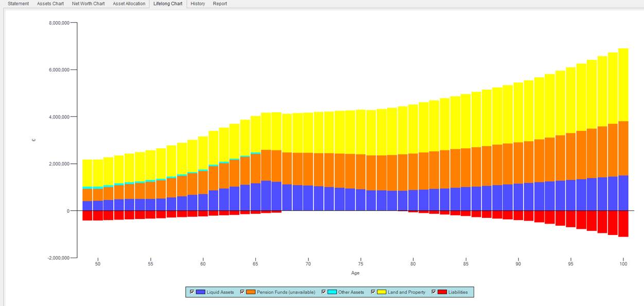Image resolution: width=644 pixels, height=306 pixels.
Task: Open the History tab
Action: (x=198, y=4)
